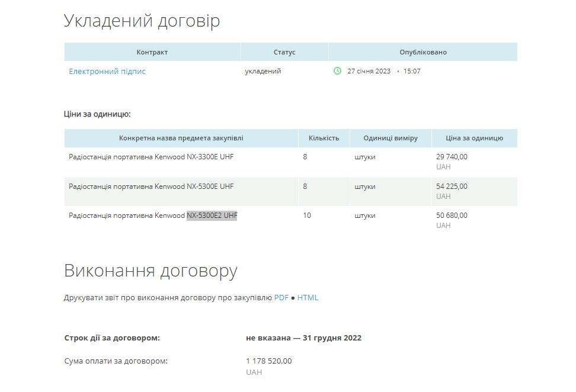Click quantity 8 in the NX-3300E row

coord(305,157)
